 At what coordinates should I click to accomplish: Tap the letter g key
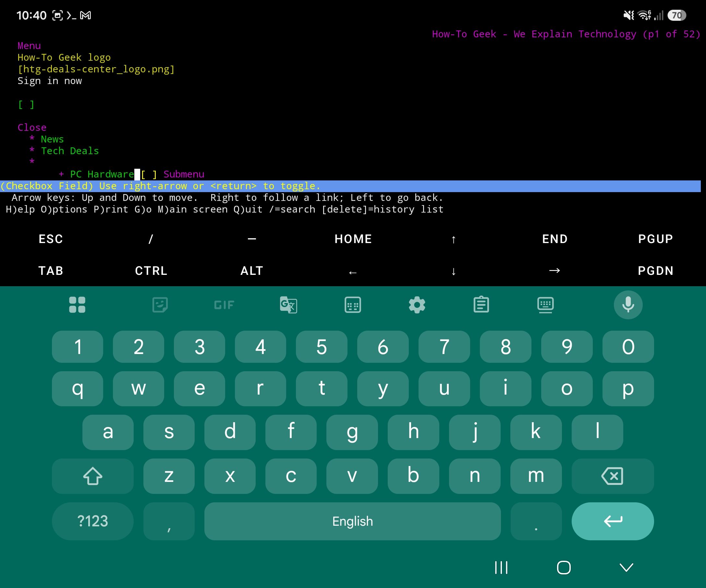click(x=352, y=432)
